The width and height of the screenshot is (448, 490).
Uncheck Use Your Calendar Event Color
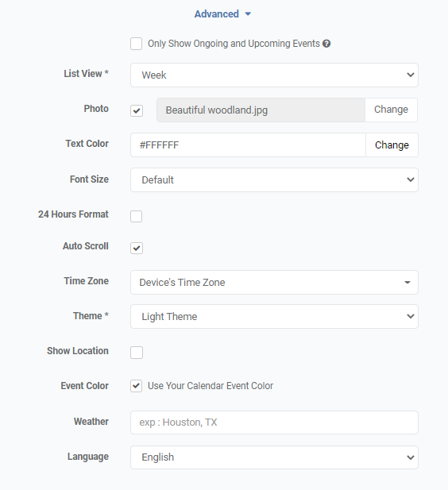(x=137, y=386)
